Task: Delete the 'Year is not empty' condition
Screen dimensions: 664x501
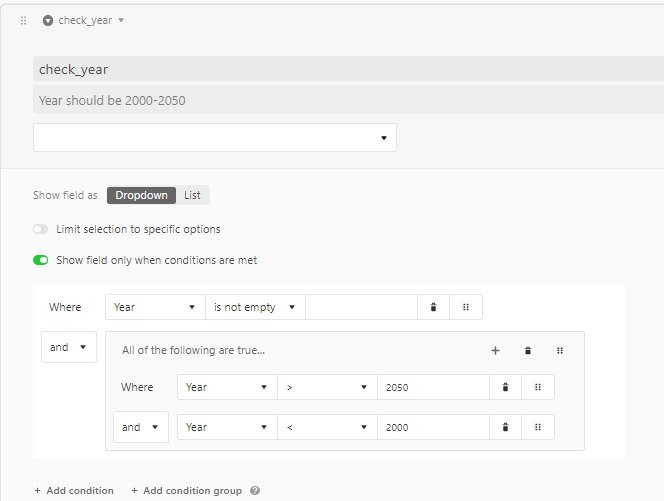Action: pos(433,307)
